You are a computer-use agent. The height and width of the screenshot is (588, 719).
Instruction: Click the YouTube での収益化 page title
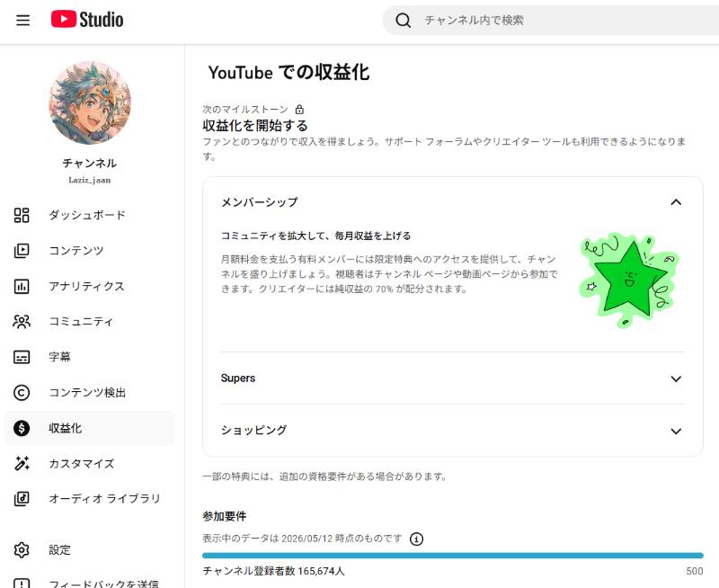point(288,73)
